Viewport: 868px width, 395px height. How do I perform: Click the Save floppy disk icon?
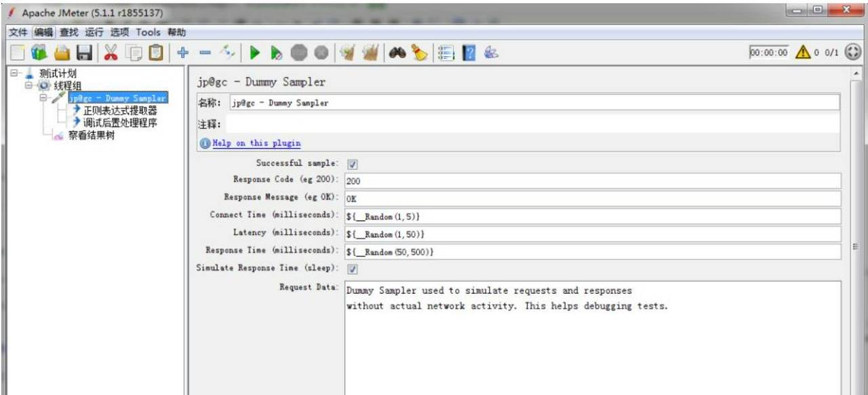point(84,53)
